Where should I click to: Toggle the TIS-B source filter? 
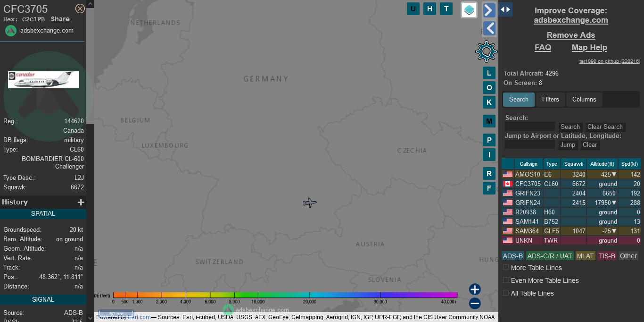(x=607, y=256)
